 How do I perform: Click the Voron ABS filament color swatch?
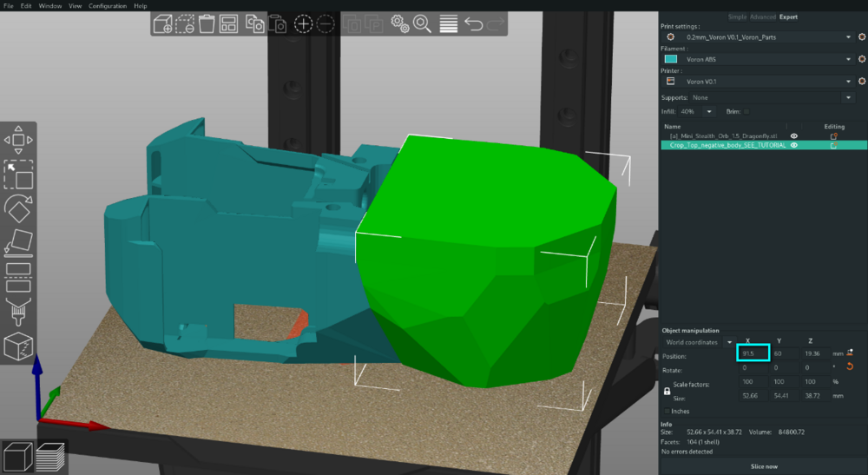point(670,59)
